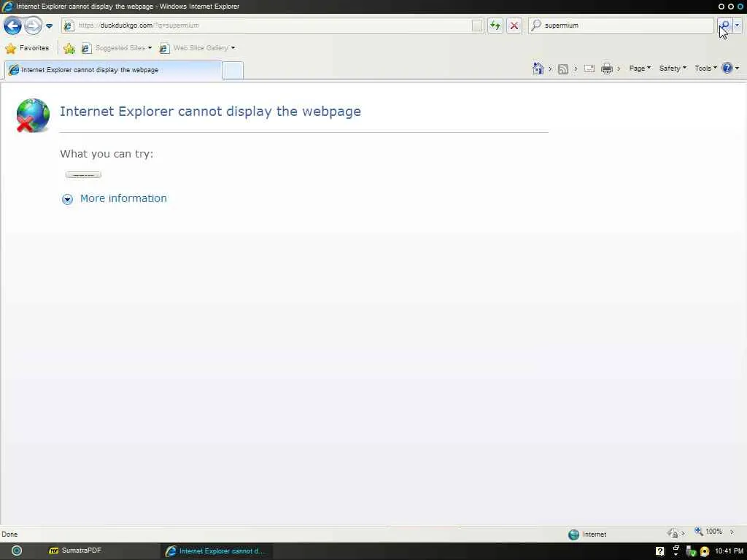
Task: Open the recent pages dropdown beside Forward
Action: pos(49,26)
